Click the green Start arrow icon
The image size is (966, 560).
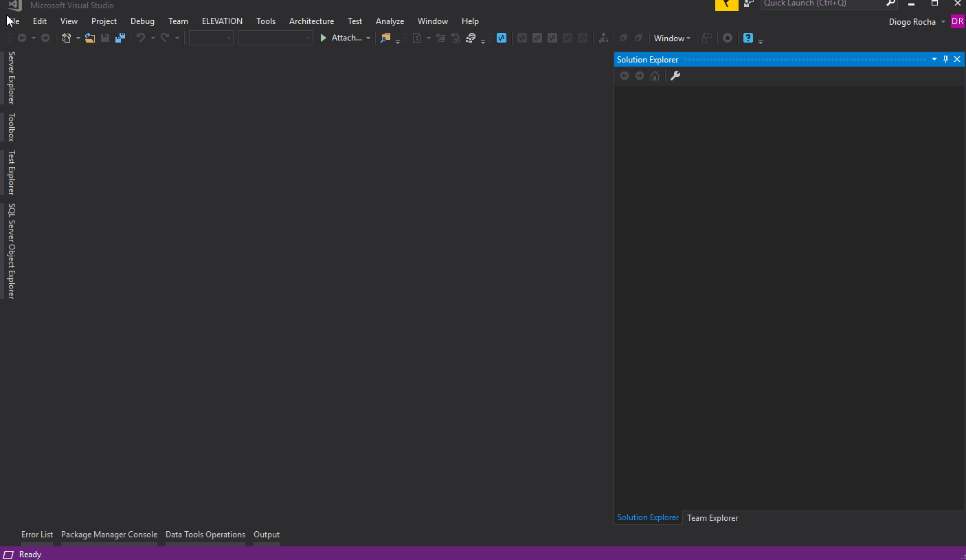pos(324,38)
